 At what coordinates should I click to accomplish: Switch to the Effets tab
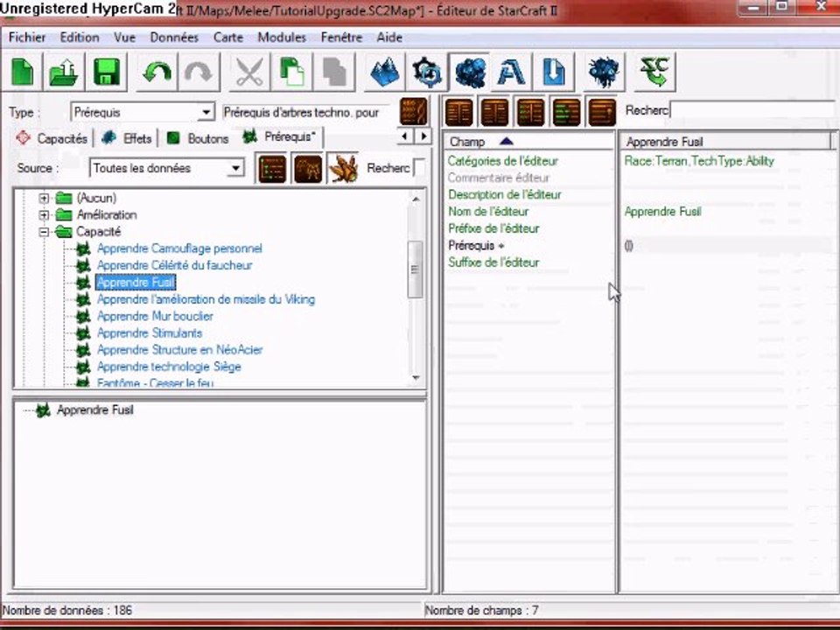127,138
